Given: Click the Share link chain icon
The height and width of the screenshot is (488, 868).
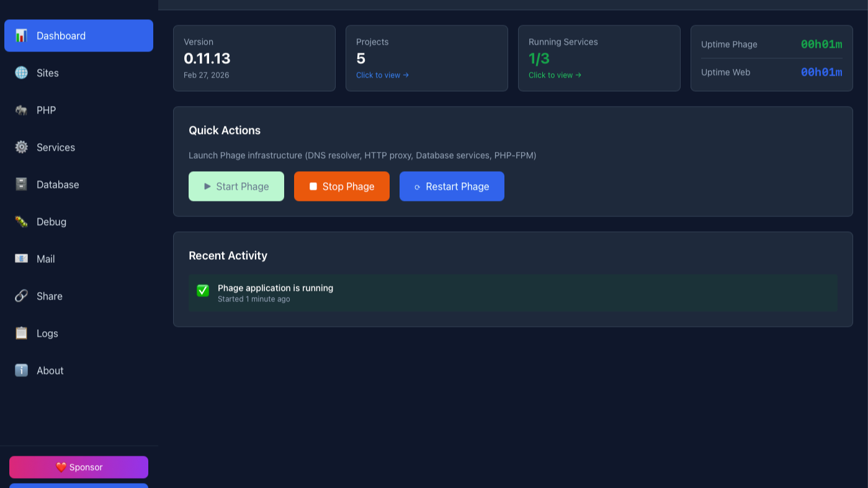Looking at the screenshot, I should [x=21, y=296].
